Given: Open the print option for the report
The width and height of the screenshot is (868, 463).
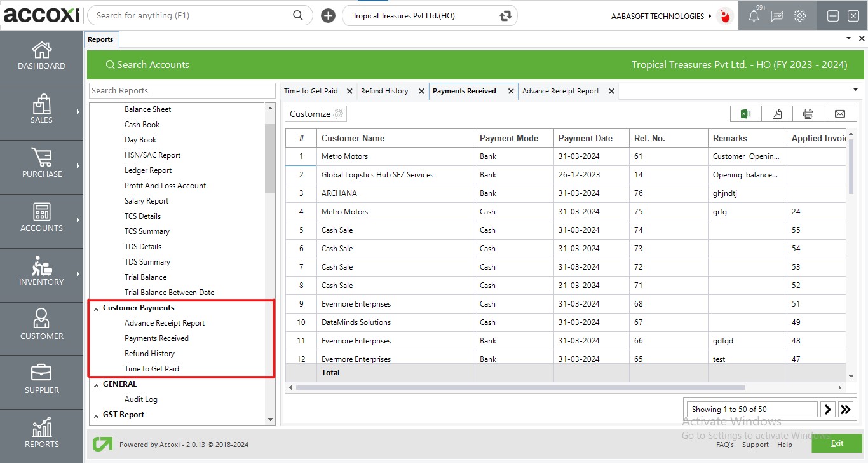Looking at the screenshot, I should click(808, 113).
